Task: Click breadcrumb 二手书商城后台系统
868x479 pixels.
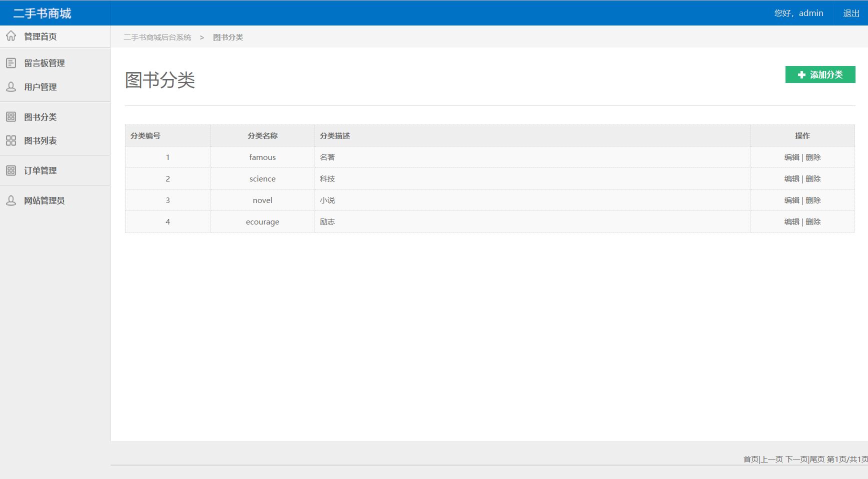Action: click(x=157, y=37)
